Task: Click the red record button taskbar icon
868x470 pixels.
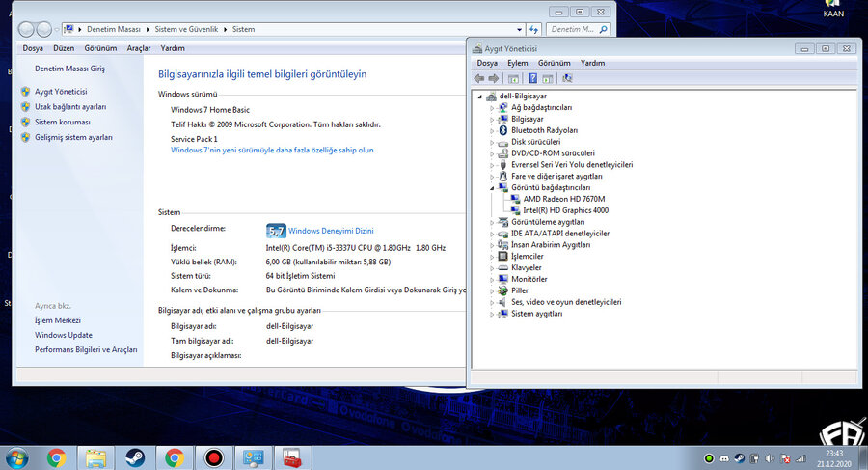Action: point(214,457)
